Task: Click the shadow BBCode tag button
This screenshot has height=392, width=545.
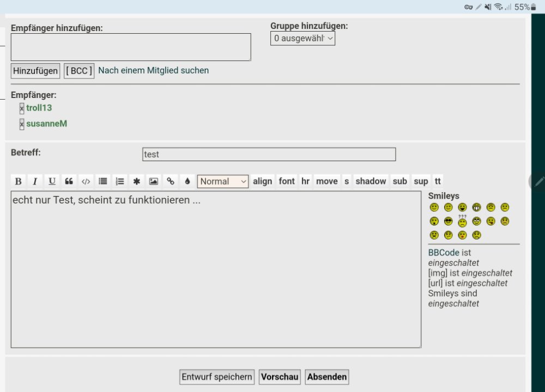Action: [x=371, y=181]
